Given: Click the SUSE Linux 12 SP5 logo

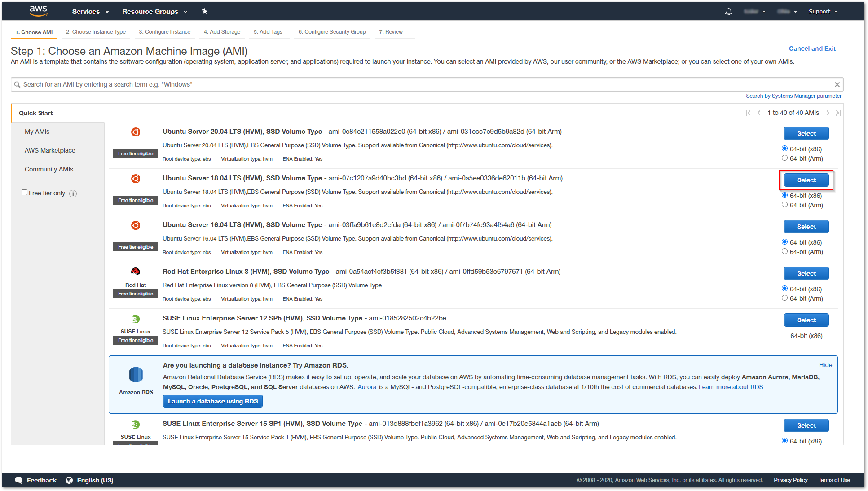Looking at the screenshot, I should (x=136, y=319).
